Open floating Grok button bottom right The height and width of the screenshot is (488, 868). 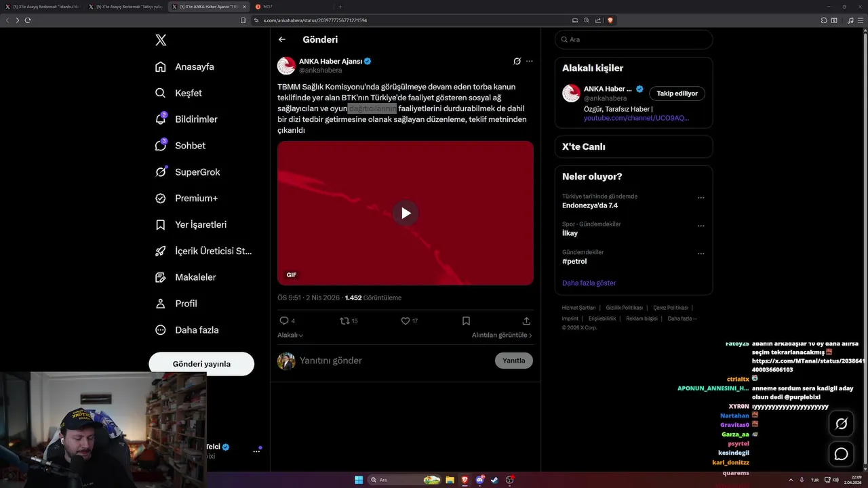(x=842, y=424)
